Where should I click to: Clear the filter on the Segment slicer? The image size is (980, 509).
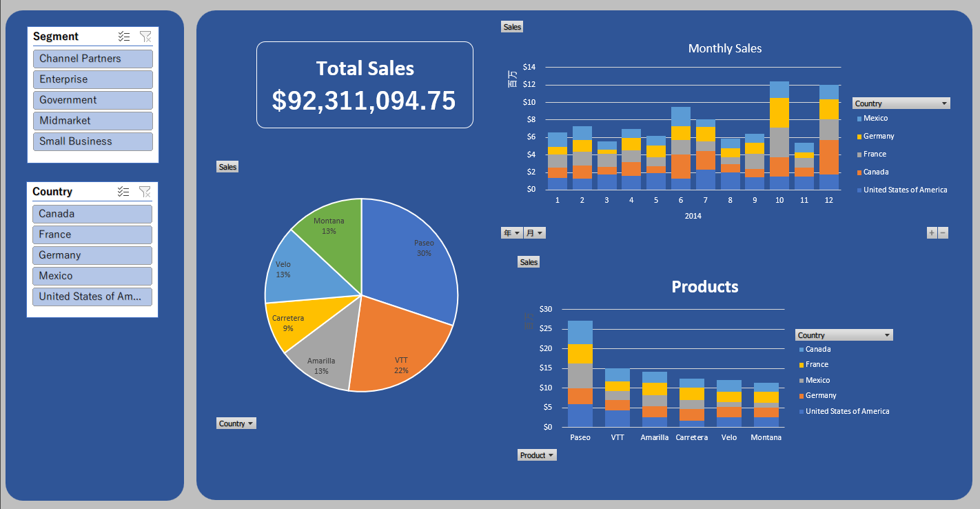pyautogui.click(x=145, y=37)
